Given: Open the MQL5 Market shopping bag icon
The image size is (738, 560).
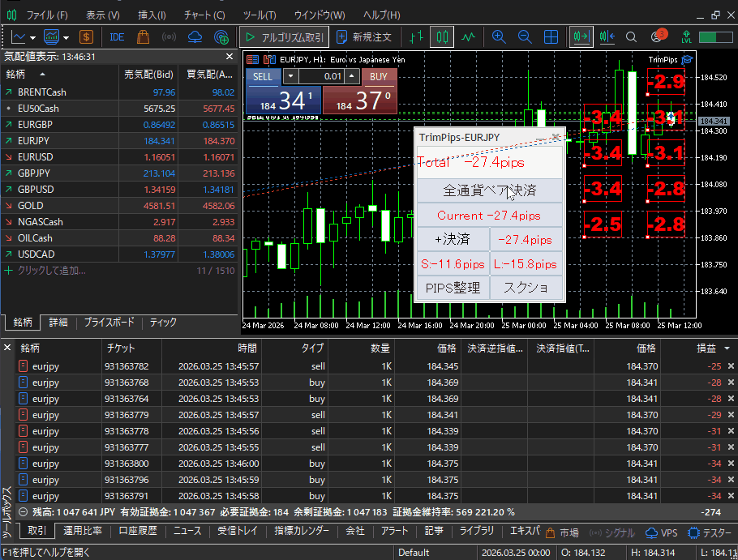Looking at the screenshot, I should (143, 37).
